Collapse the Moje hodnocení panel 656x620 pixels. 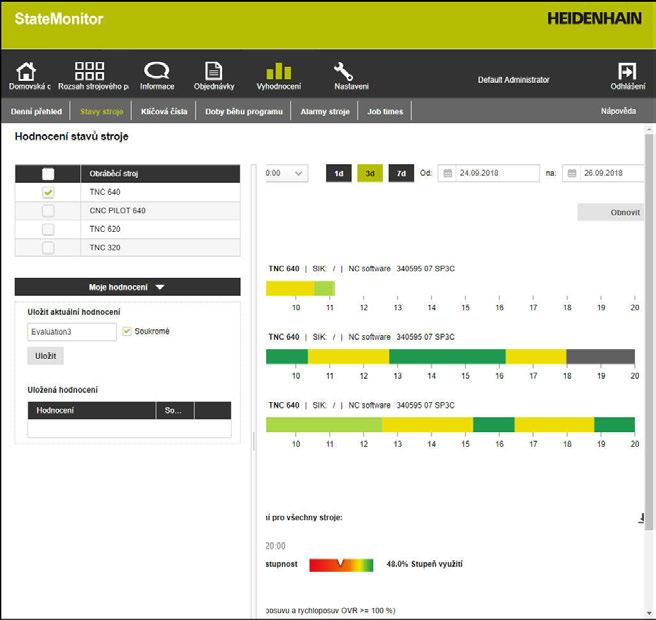tap(128, 287)
